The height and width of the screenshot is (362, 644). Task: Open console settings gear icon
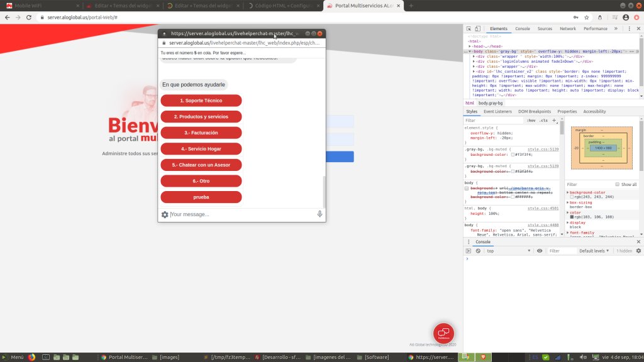coord(639,251)
